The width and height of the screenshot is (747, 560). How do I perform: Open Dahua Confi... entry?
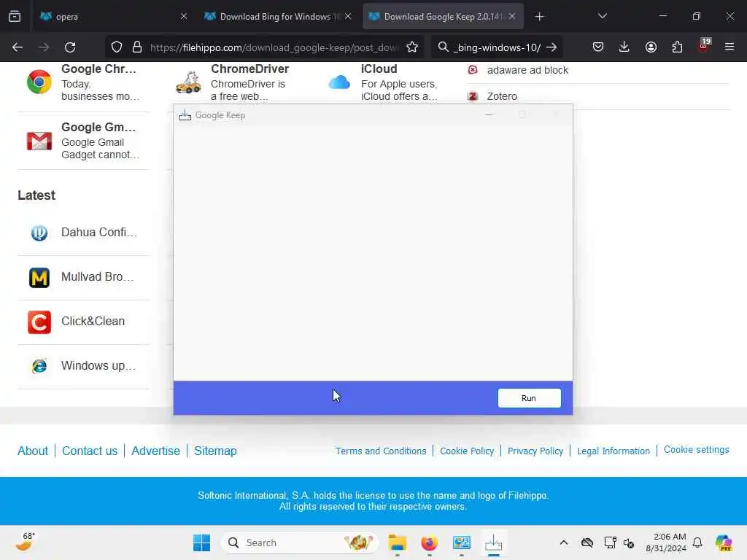[x=99, y=233]
